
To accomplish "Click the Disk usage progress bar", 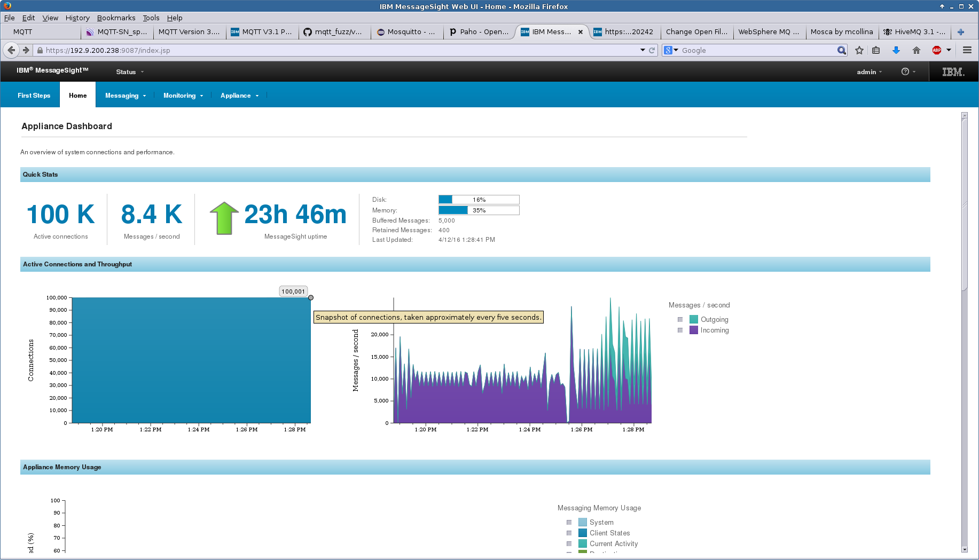I will pyautogui.click(x=479, y=200).
